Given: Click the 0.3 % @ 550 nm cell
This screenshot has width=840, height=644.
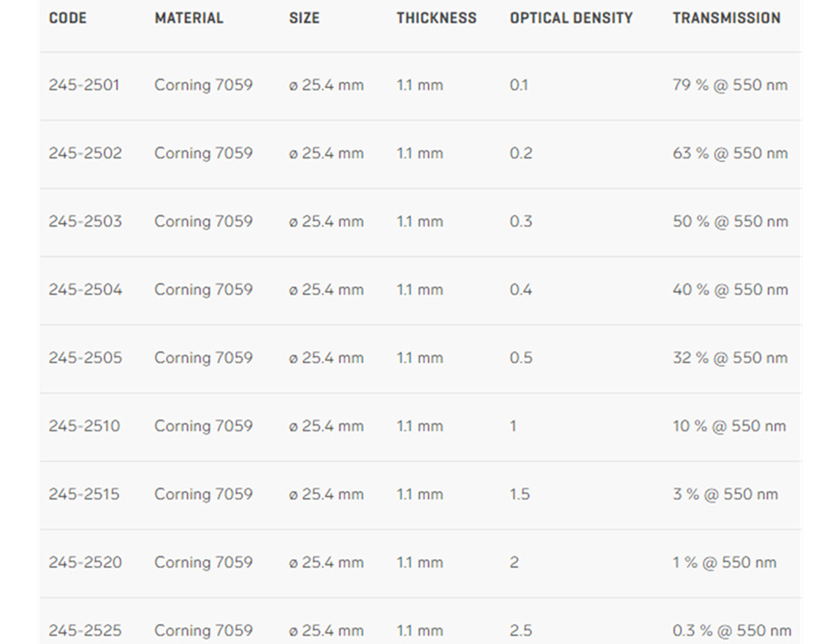Looking at the screenshot, I should pos(731,630).
